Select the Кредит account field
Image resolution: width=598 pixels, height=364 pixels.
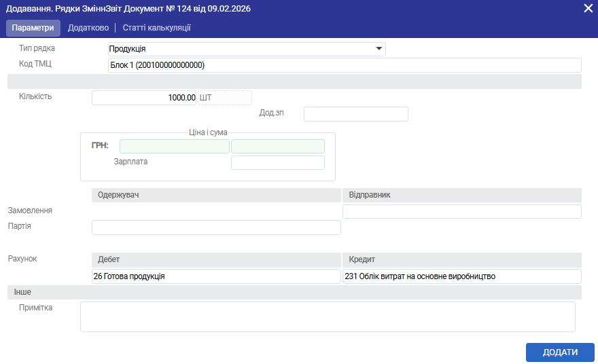point(461,276)
